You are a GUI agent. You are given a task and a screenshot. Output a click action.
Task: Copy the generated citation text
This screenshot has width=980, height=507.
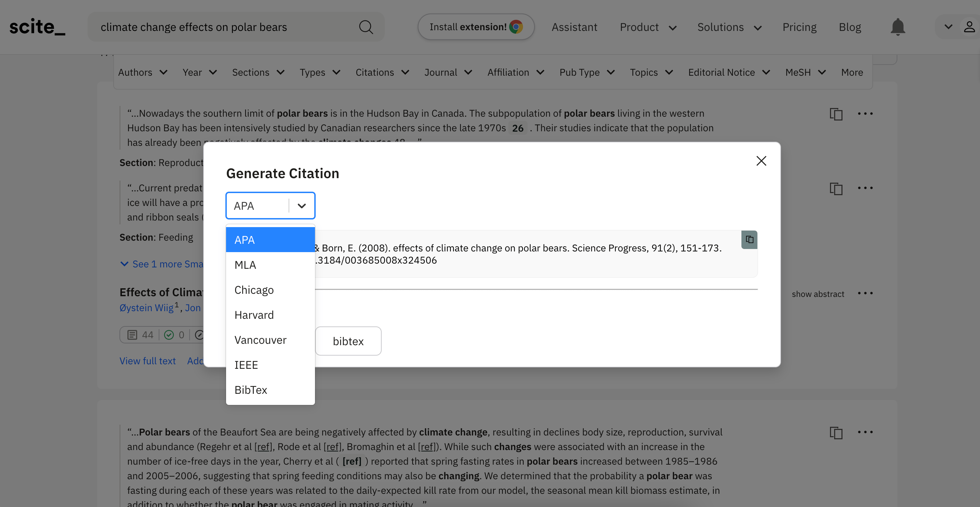tap(749, 240)
